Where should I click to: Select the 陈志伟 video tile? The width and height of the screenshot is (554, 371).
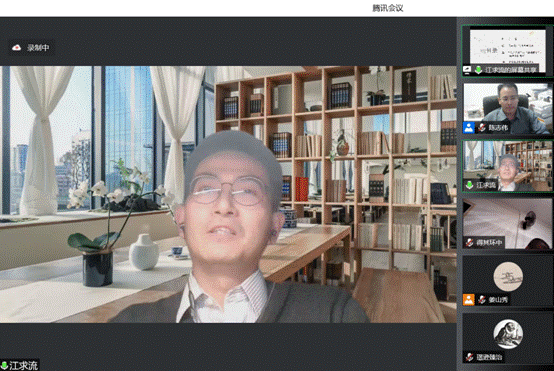[507, 108]
